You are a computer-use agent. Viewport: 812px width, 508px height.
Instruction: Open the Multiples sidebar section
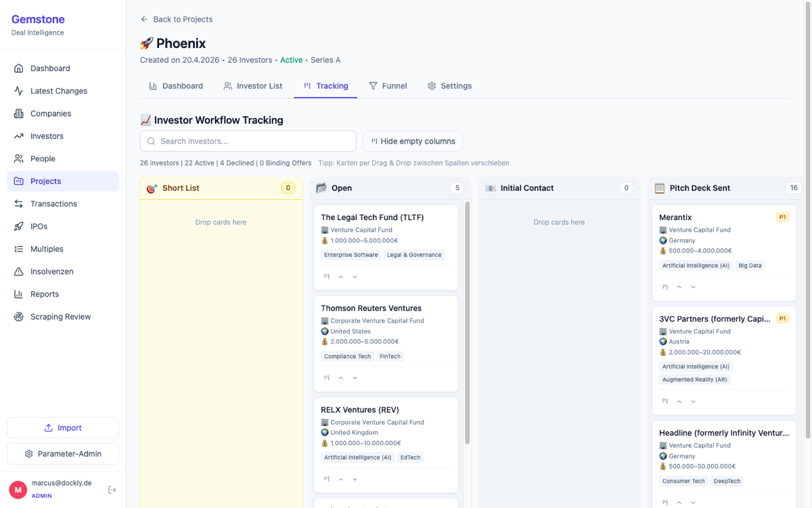[63, 249]
